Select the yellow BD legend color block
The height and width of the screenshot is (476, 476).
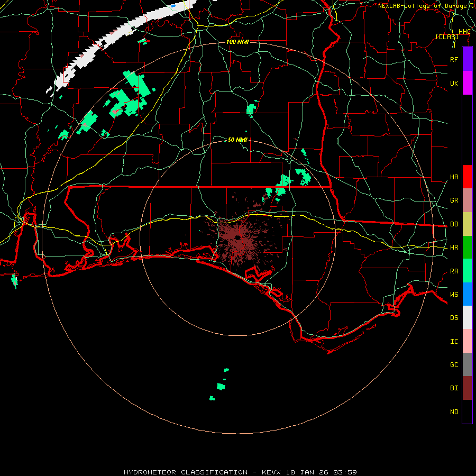[x=467, y=224]
